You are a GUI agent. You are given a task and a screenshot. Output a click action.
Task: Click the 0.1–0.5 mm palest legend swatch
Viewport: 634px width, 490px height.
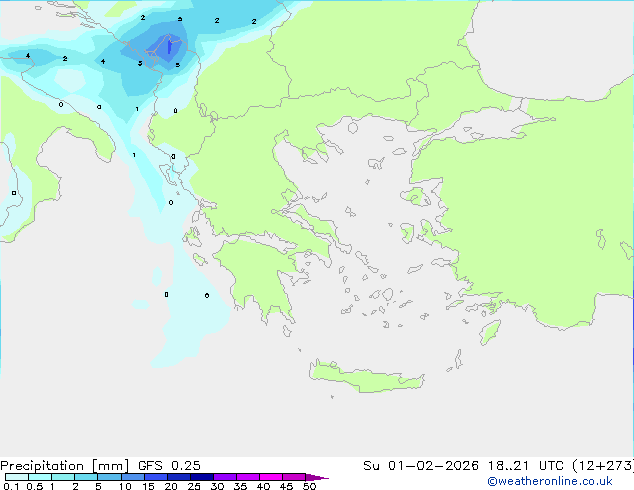pos(17,477)
